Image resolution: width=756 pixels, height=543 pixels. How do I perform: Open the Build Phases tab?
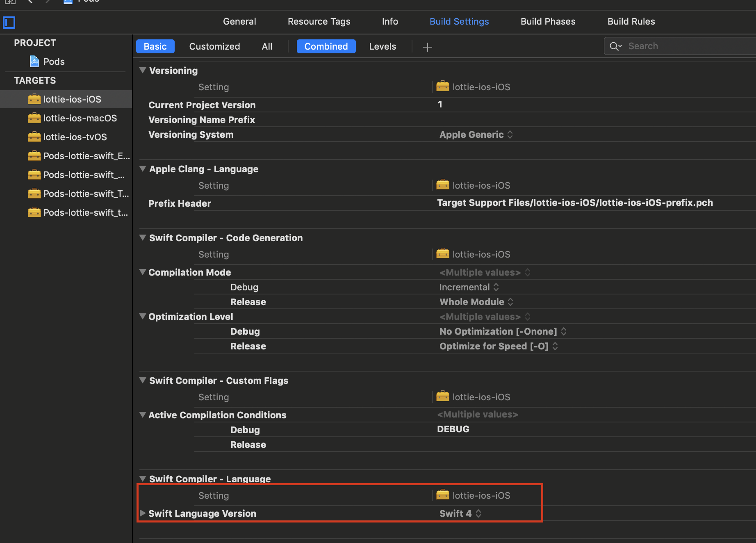point(548,21)
